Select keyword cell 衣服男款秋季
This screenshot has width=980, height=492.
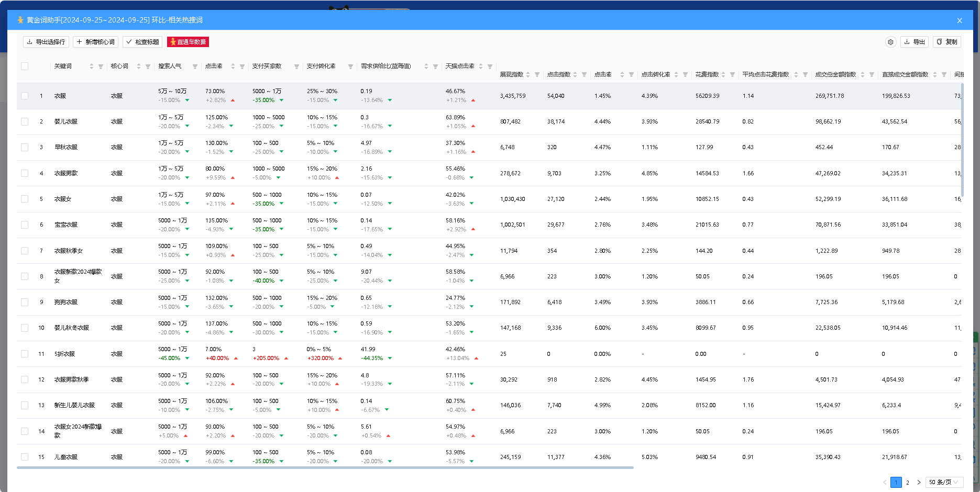point(72,379)
